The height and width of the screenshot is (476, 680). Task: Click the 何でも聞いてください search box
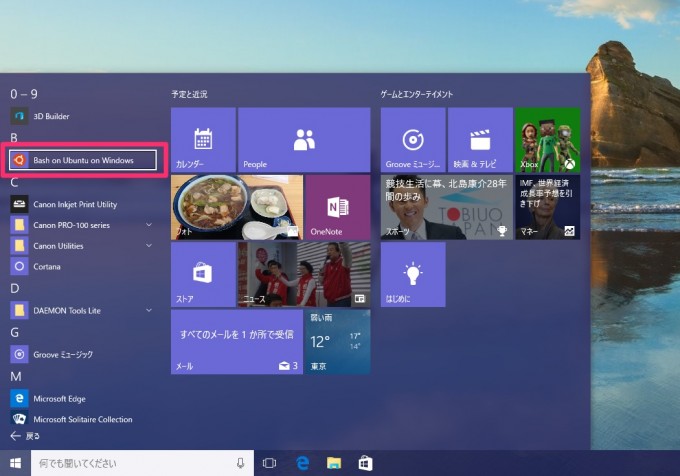(142, 463)
